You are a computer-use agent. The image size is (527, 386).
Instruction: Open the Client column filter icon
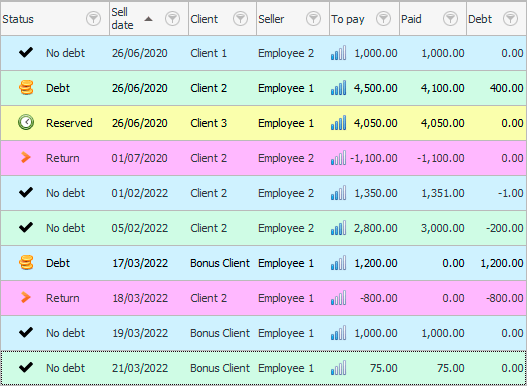240,19
